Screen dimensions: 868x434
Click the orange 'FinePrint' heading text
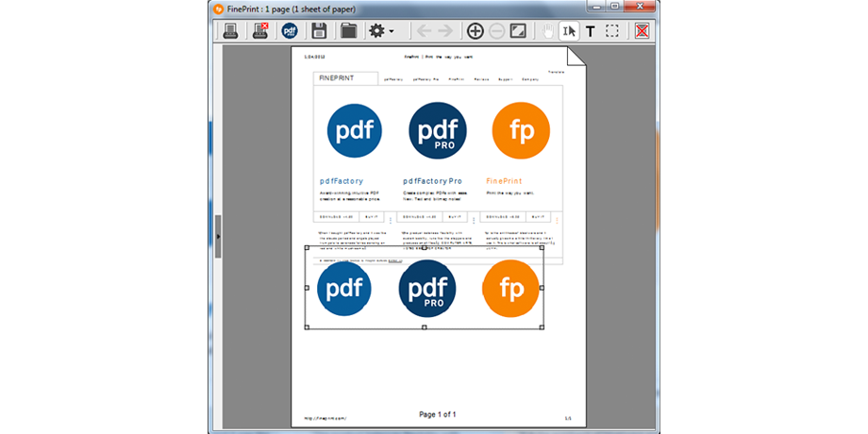(504, 181)
